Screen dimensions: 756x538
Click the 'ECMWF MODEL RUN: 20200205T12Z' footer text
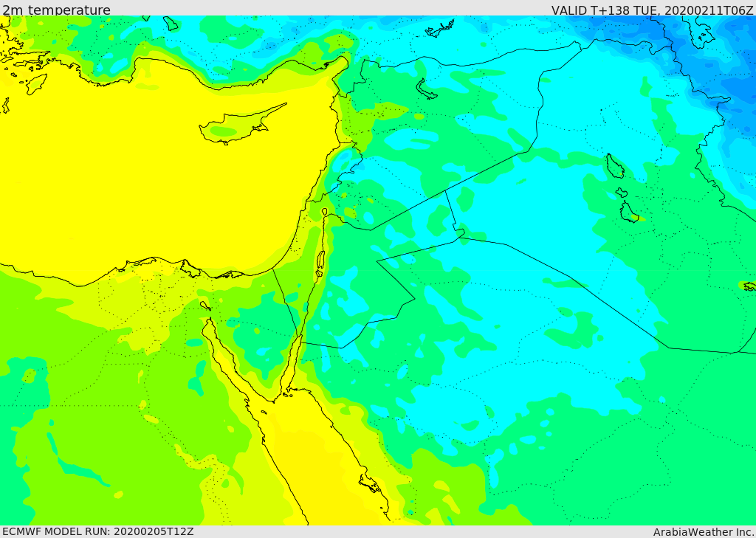98,531
